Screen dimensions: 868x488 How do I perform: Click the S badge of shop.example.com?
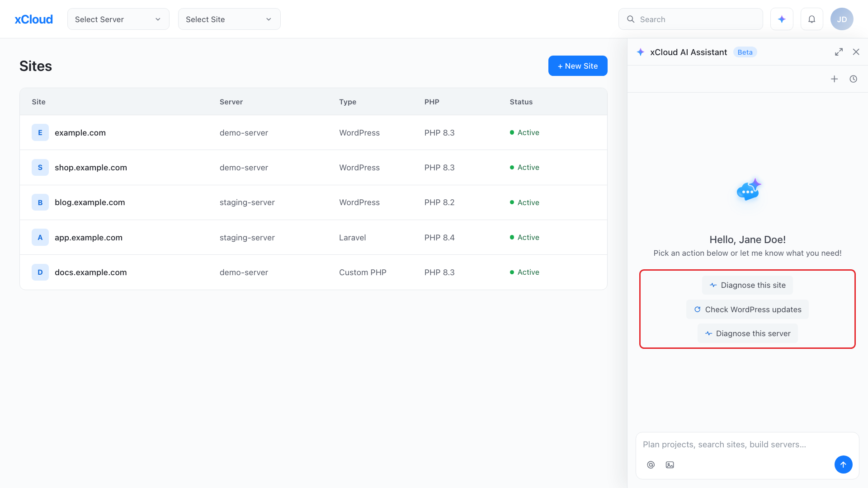(x=40, y=167)
